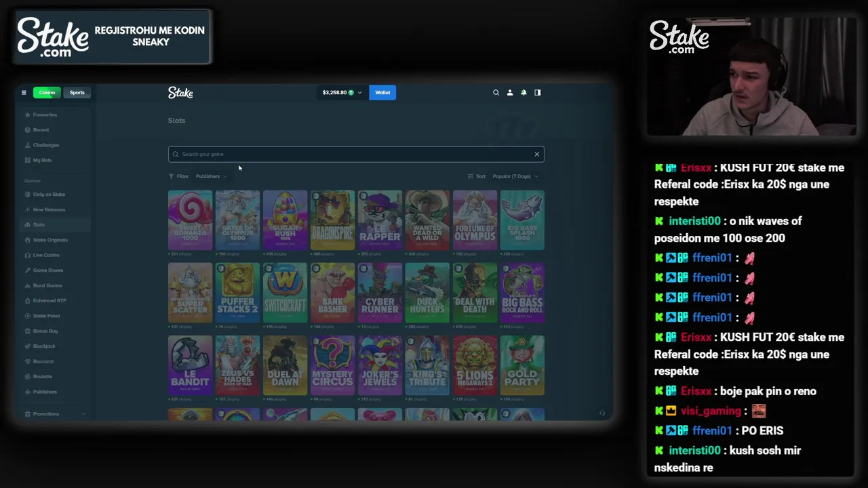Click the Stake Originals flame icon
868x488 pixels.
click(27, 240)
